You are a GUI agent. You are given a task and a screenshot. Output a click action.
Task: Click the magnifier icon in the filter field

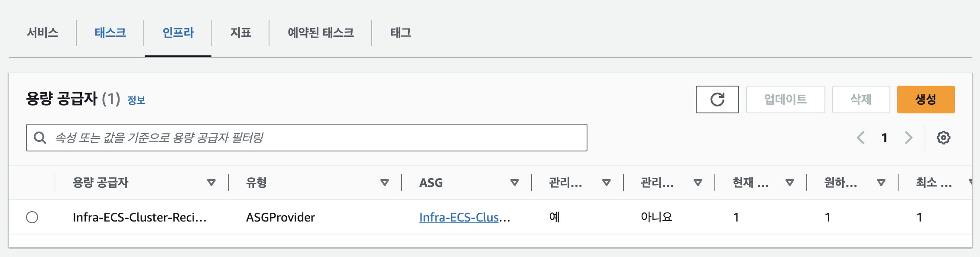click(x=40, y=138)
